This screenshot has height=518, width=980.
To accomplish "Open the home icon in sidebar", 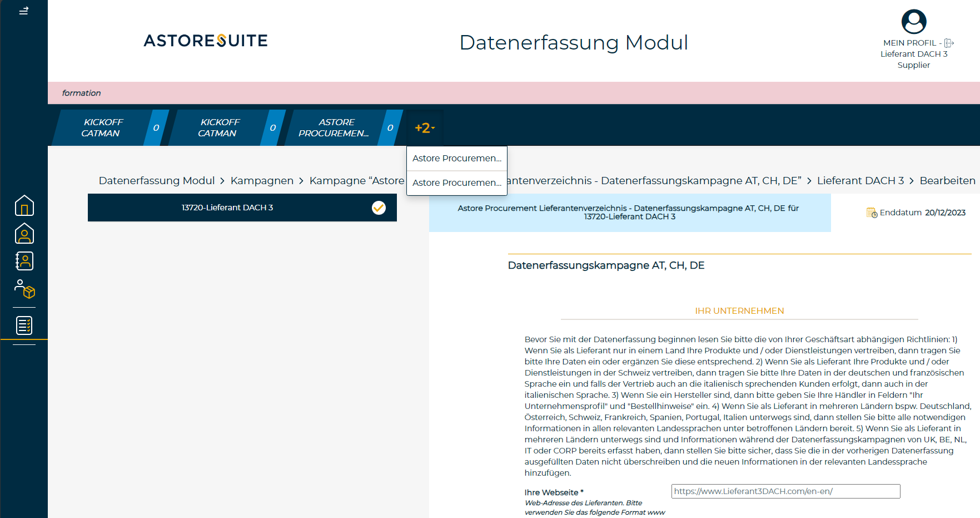I will pos(24,205).
